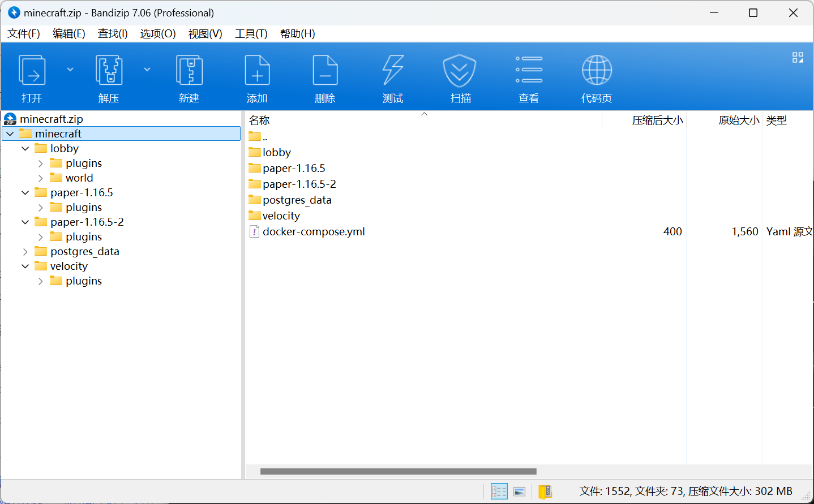Expand the postgres_data folder in the tree
The image size is (814, 504).
tap(25, 252)
